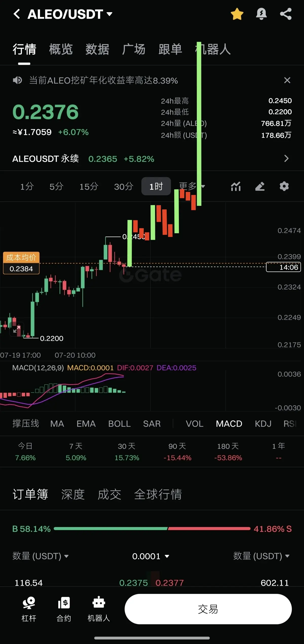Tap the buy/sell ratio bar
The height and width of the screenshot is (644, 304).
tap(152, 529)
